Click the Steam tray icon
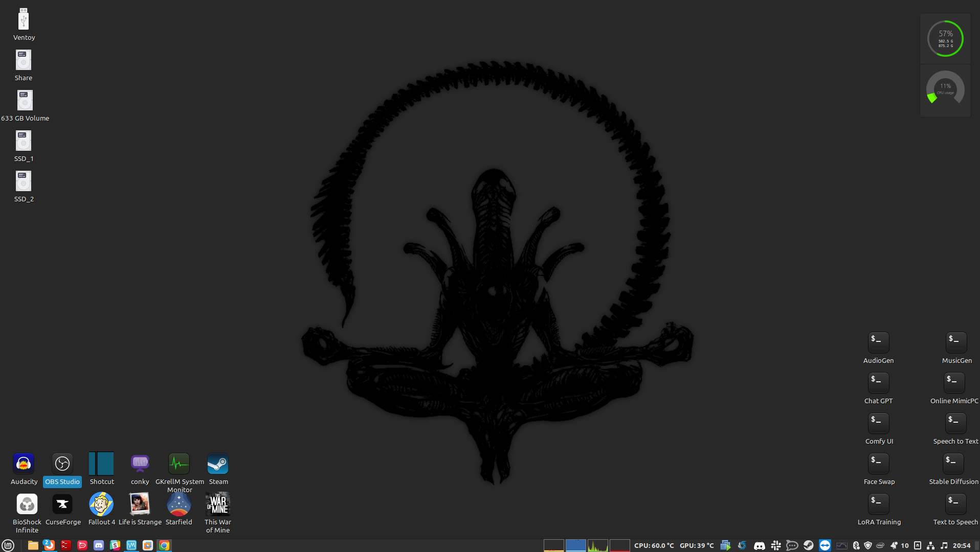 [x=808, y=545]
